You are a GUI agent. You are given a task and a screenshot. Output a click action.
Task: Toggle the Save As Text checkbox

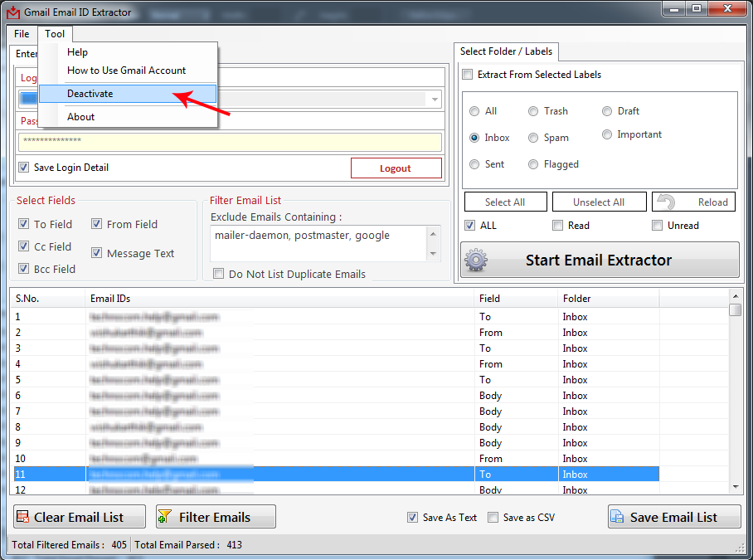412,517
